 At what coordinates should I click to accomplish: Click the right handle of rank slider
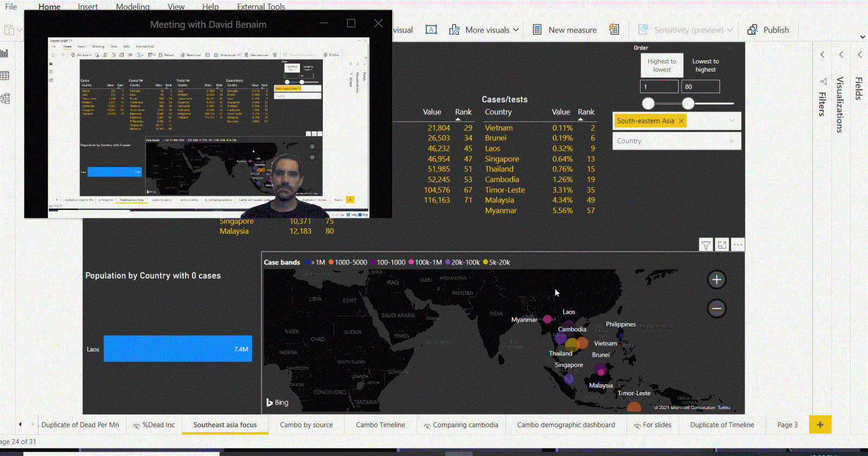coord(688,103)
